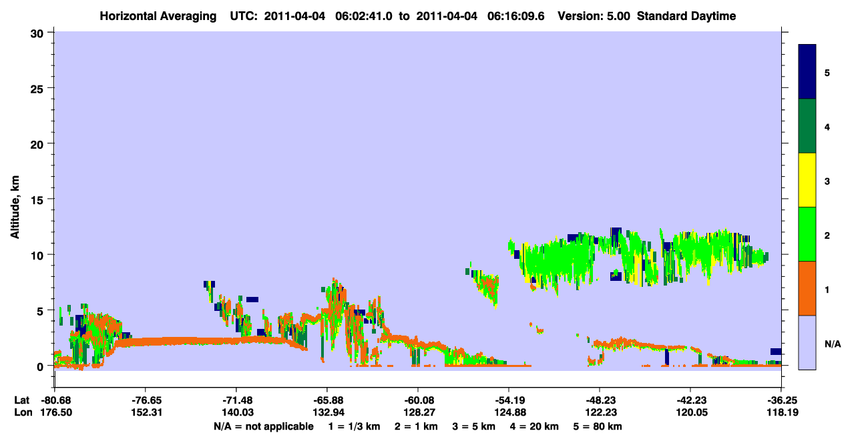This screenshot has height=445, width=868.
Task: Click the y-axis tick label 10
Action: 39,255
